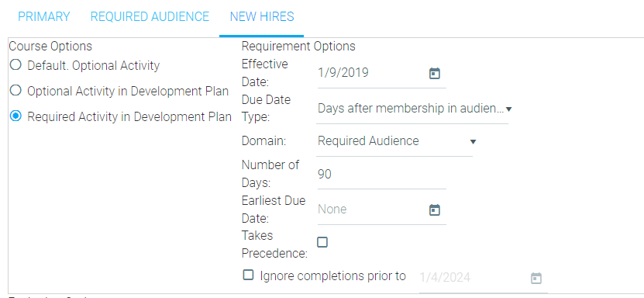The image size is (644, 298).
Task: Open Days after membership in audience combo box
Action: (412, 109)
